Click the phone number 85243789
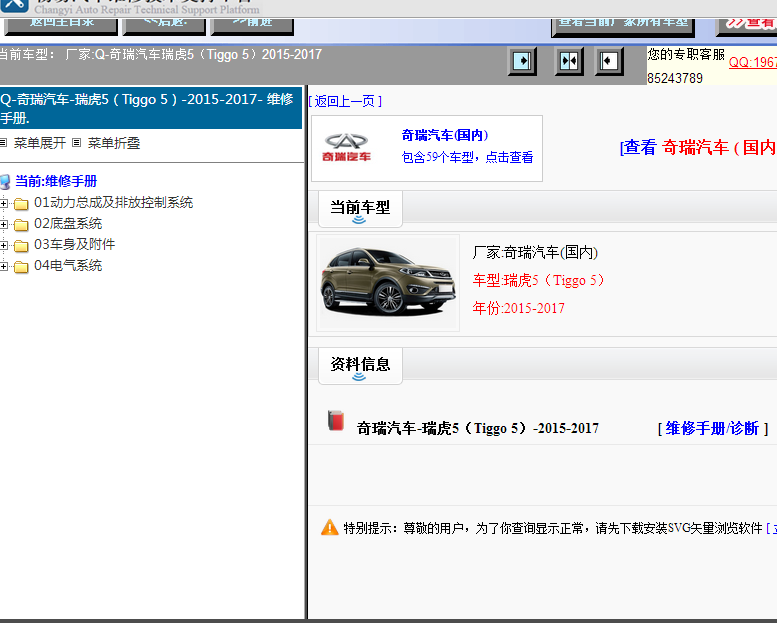The width and height of the screenshot is (777, 623). point(674,78)
